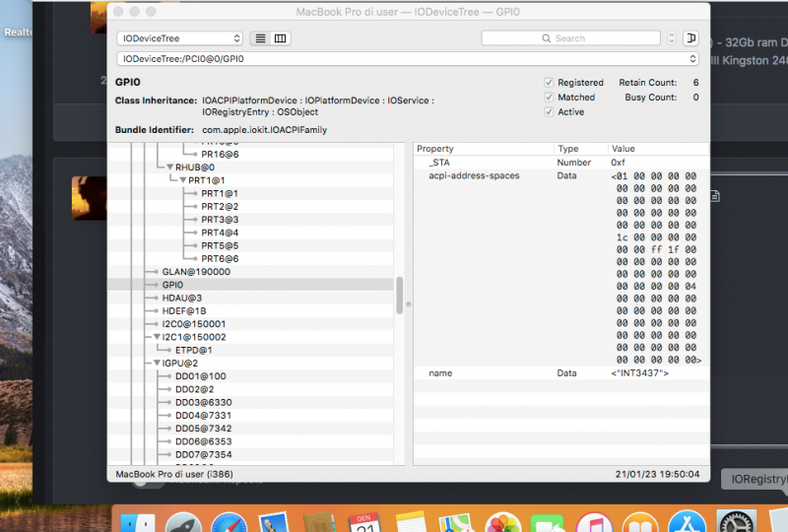Open Music app from the dock
788x532 pixels.
point(594,524)
